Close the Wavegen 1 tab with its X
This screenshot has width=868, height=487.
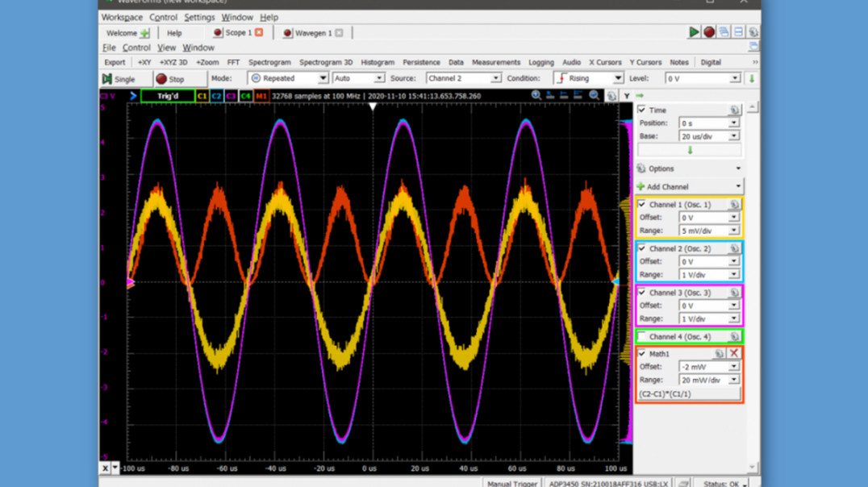click(x=339, y=33)
